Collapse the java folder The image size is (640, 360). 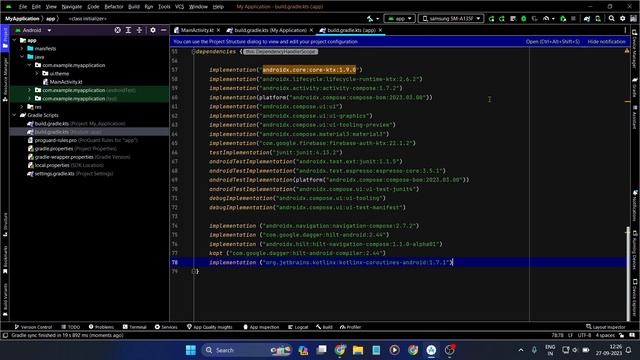[22, 57]
